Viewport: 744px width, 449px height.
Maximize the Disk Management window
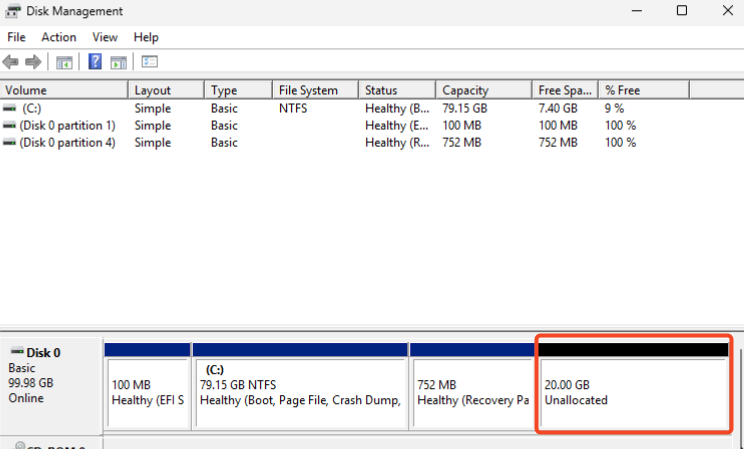[682, 10]
